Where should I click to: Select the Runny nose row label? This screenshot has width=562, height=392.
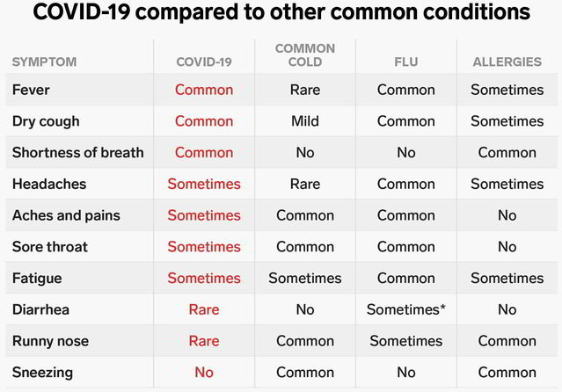pos(50,341)
